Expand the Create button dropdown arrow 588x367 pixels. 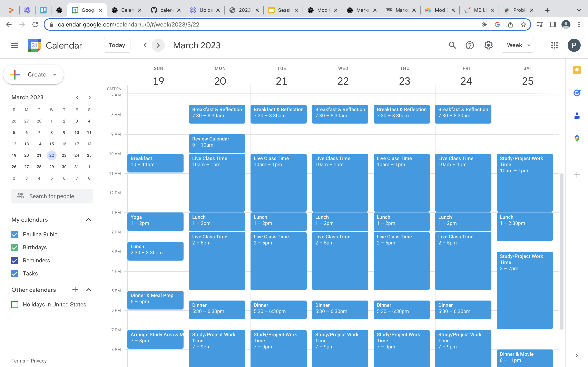(x=55, y=74)
